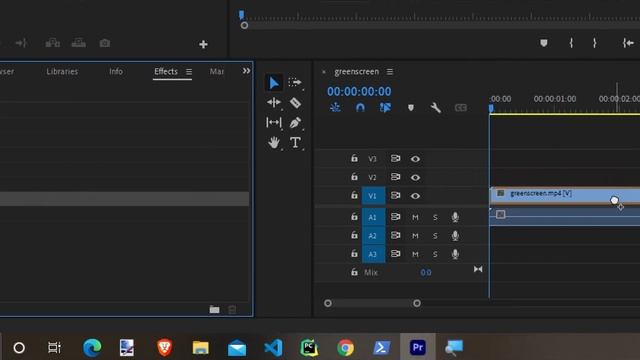Select the greenscreen.mp4 video clip
640x360 pixels.
click(565, 196)
